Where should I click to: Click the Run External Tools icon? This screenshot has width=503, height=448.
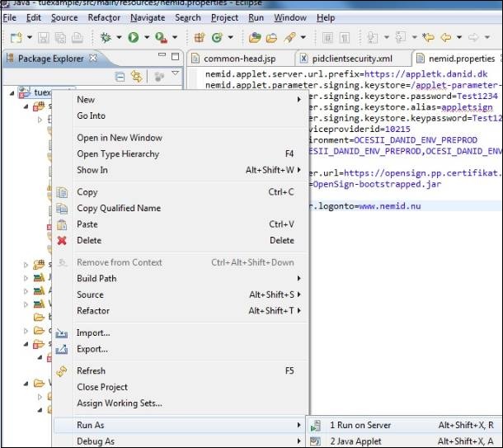click(161, 38)
